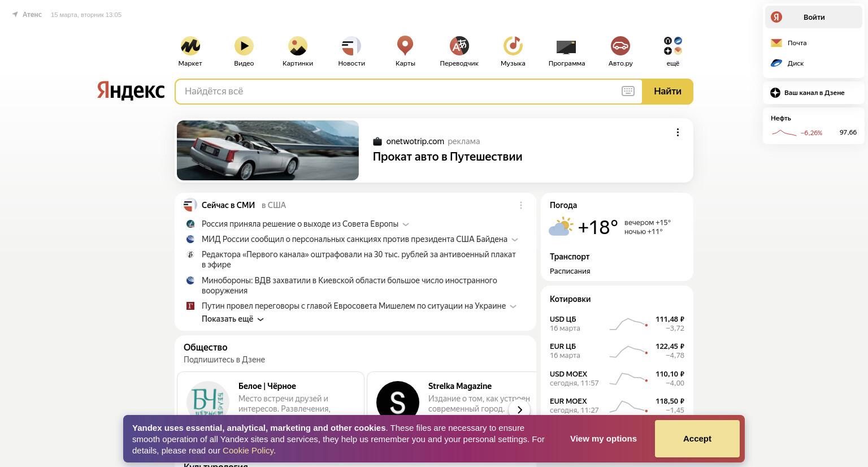Click the Яндекс logo
Viewport: 868px width, 467px height.
point(131,90)
